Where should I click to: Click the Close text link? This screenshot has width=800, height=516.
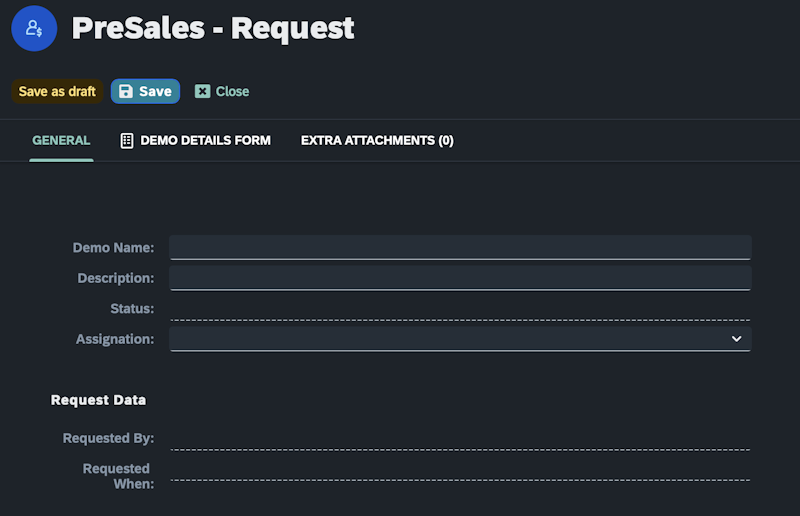232,91
